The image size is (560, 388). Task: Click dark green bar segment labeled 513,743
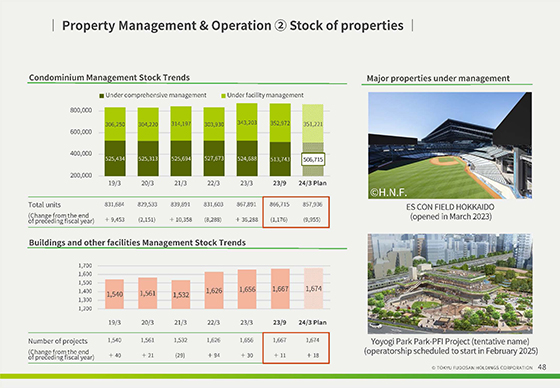(280, 159)
